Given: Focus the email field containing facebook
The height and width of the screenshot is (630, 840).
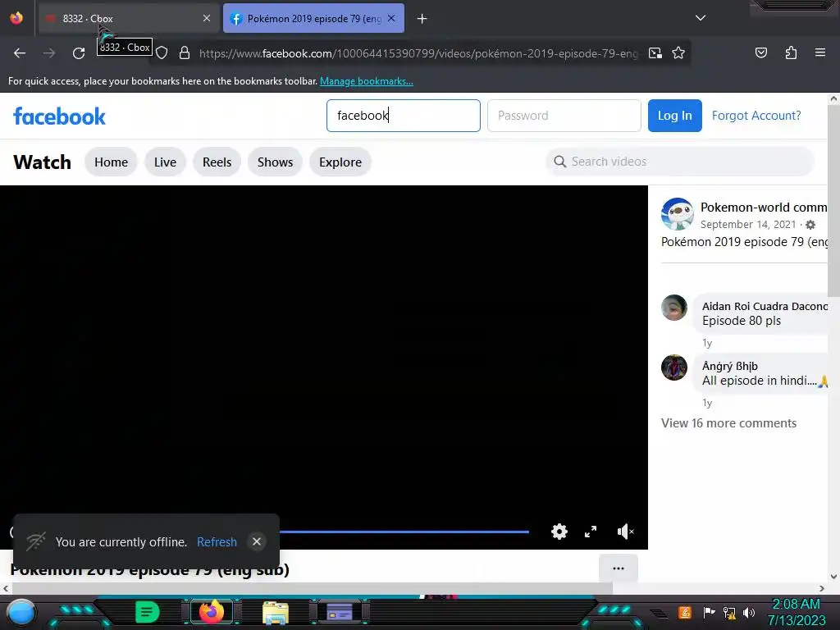Looking at the screenshot, I should point(404,116).
